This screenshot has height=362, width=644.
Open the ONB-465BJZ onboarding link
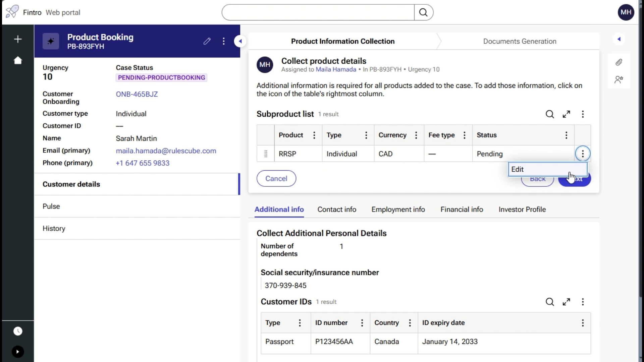tap(137, 94)
